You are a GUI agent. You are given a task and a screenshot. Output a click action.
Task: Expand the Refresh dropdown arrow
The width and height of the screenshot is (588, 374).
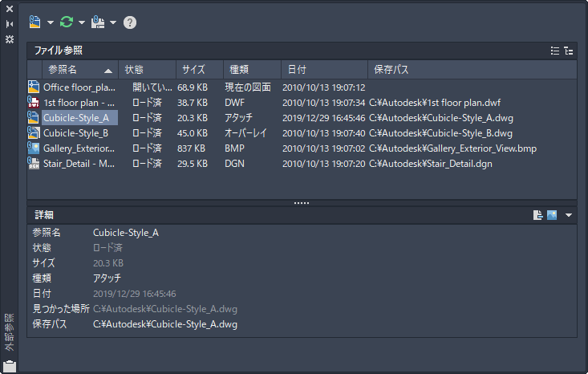pos(81,22)
